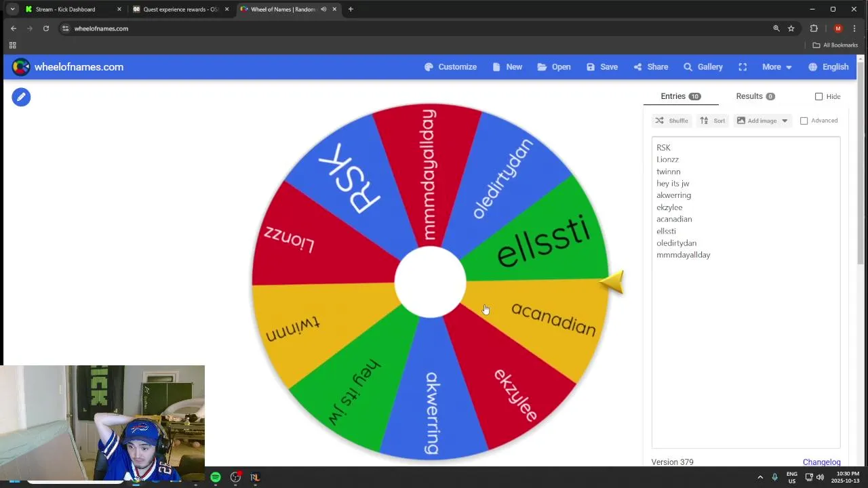Click the "acanadian" entry in list
Viewport: 868px width, 488px height.
pyautogui.click(x=674, y=219)
